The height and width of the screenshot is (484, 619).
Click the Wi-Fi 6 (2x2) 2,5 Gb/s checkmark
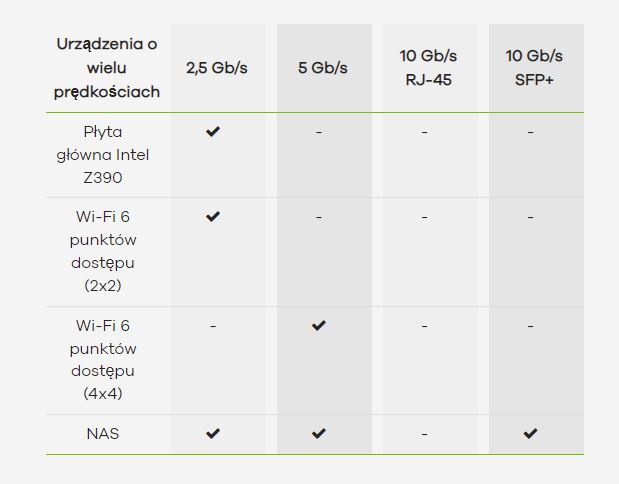[213, 216]
